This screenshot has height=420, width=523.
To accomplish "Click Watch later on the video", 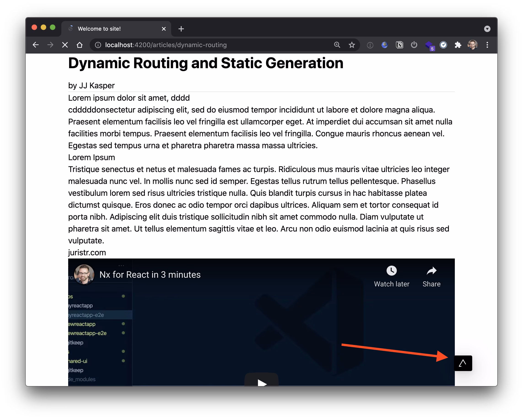I will click(391, 276).
